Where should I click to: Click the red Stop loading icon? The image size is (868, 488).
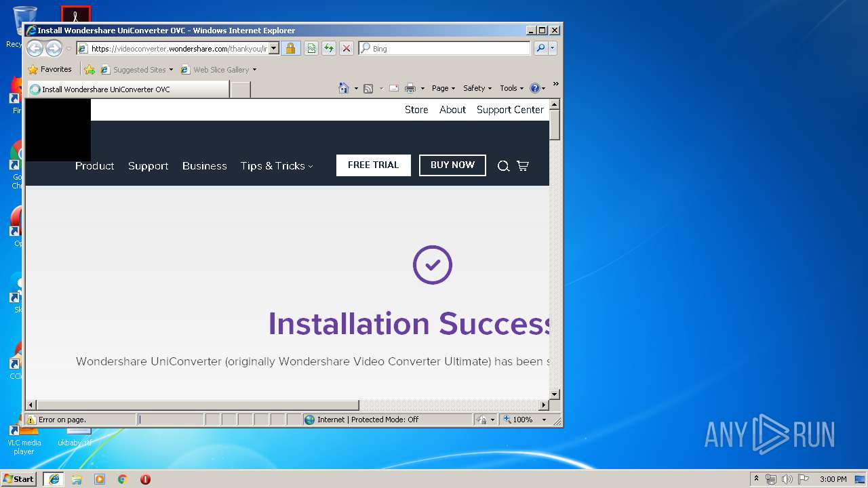pyautogui.click(x=346, y=48)
